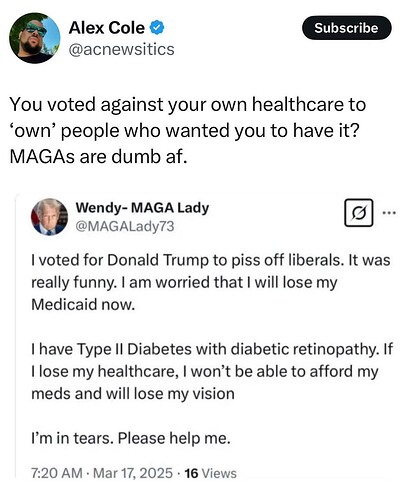Subscribe to Alex Cole
409x500 pixels.
tap(346, 28)
